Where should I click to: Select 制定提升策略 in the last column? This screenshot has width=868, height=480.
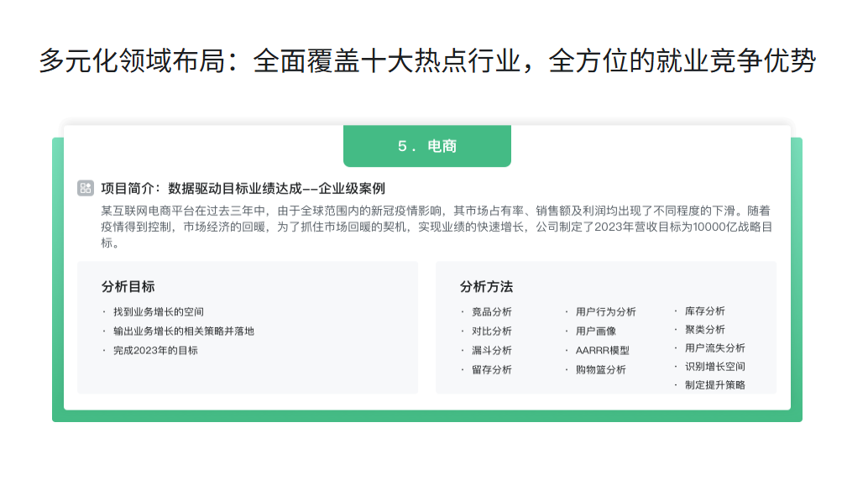click(x=714, y=385)
